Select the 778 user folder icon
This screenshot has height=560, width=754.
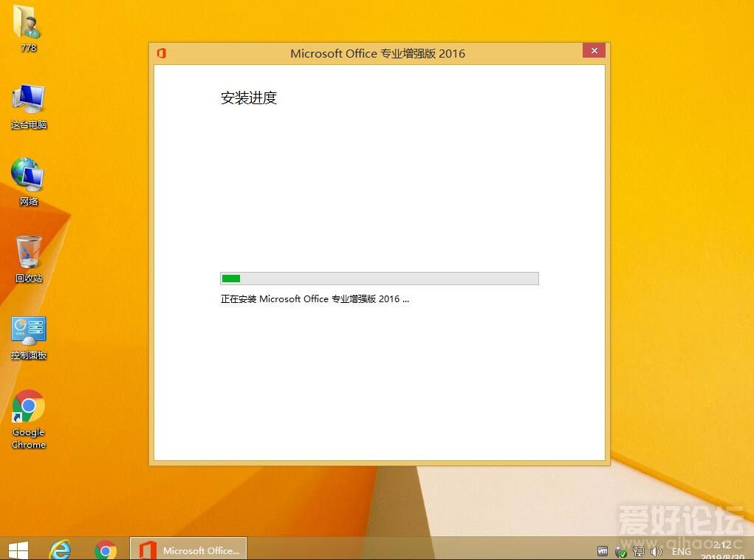coord(28,27)
